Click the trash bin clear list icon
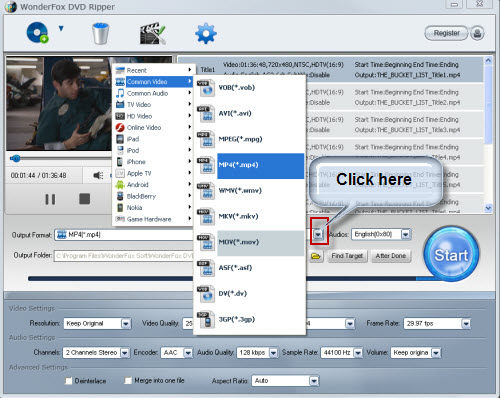The width and height of the screenshot is (500, 398). (100, 33)
